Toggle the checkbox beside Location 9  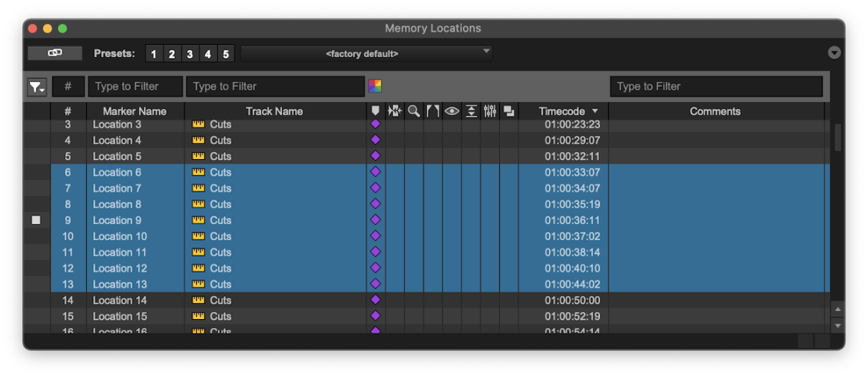click(36, 220)
